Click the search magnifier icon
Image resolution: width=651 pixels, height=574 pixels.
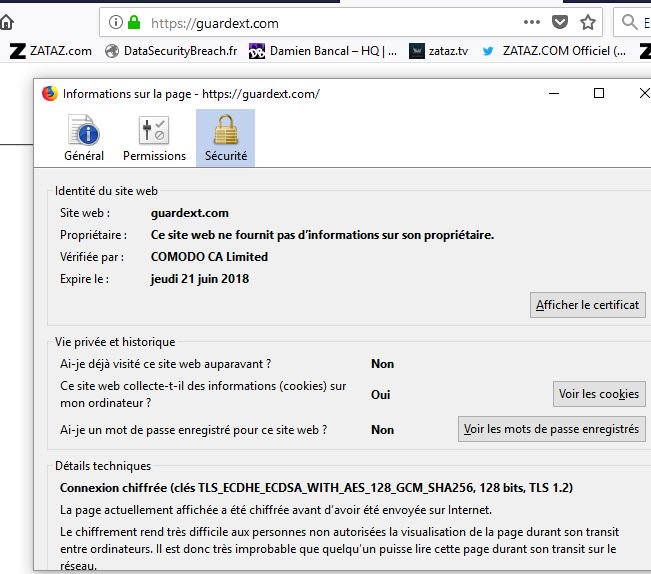coord(629,22)
